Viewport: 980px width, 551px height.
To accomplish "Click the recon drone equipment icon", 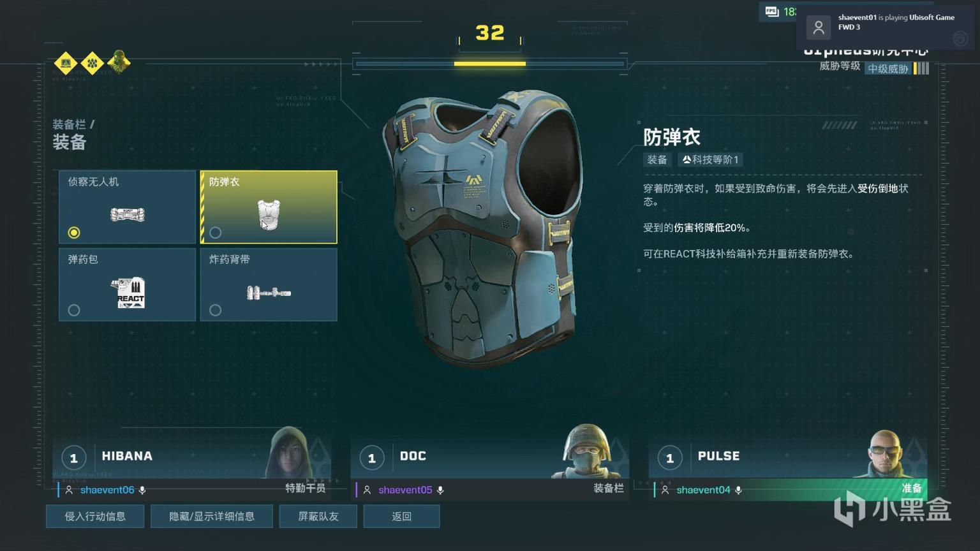I will tap(128, 215).
